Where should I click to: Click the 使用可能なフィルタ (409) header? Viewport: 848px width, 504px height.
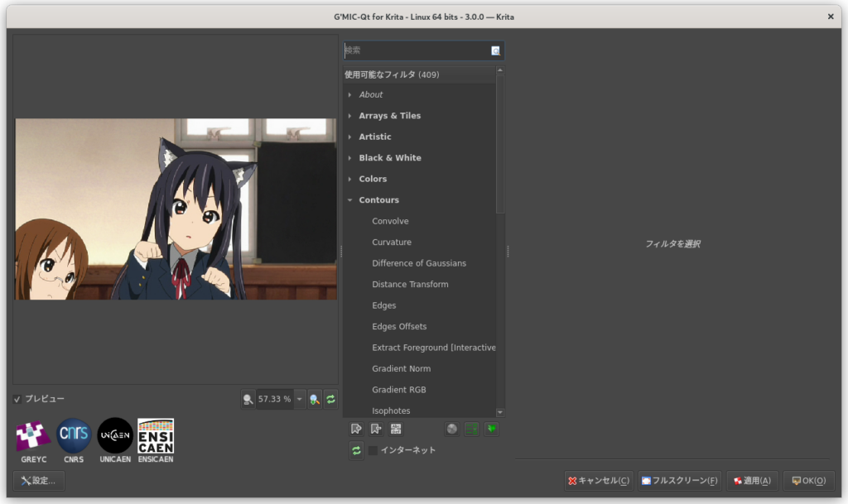[x=419, y=74]
